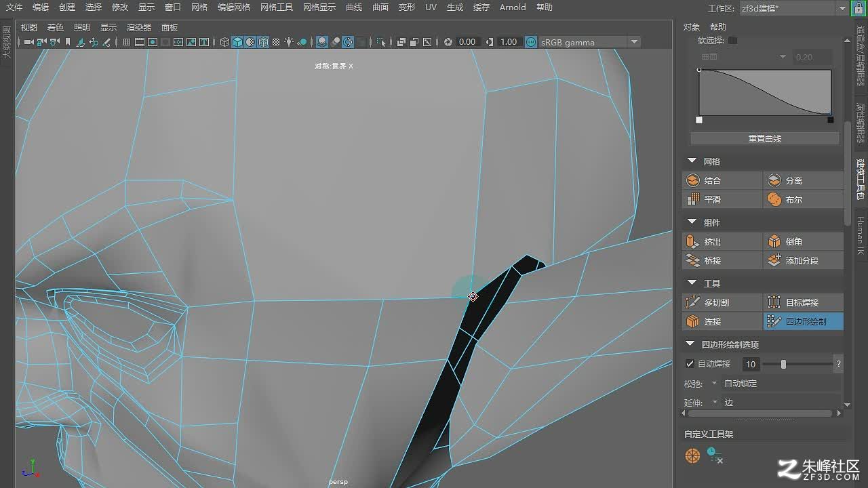Toggle the Safe Title icon
The width and height of the screenshot is (868, 488).
[203, 42]
